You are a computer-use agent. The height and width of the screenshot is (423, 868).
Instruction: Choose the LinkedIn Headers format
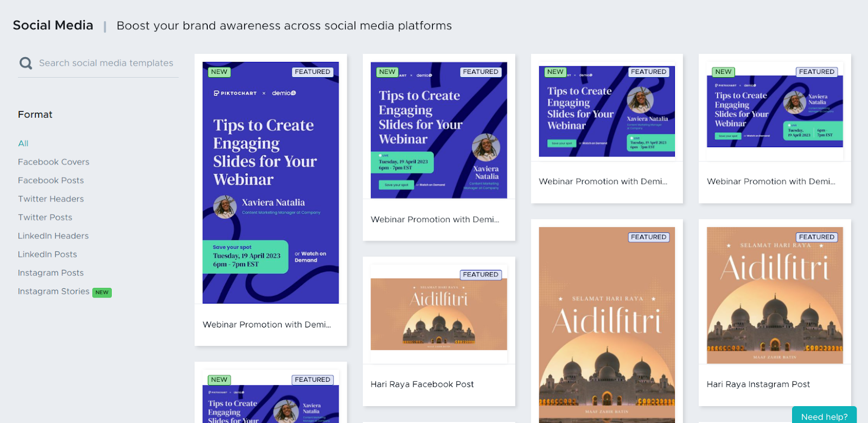(53, 236)
